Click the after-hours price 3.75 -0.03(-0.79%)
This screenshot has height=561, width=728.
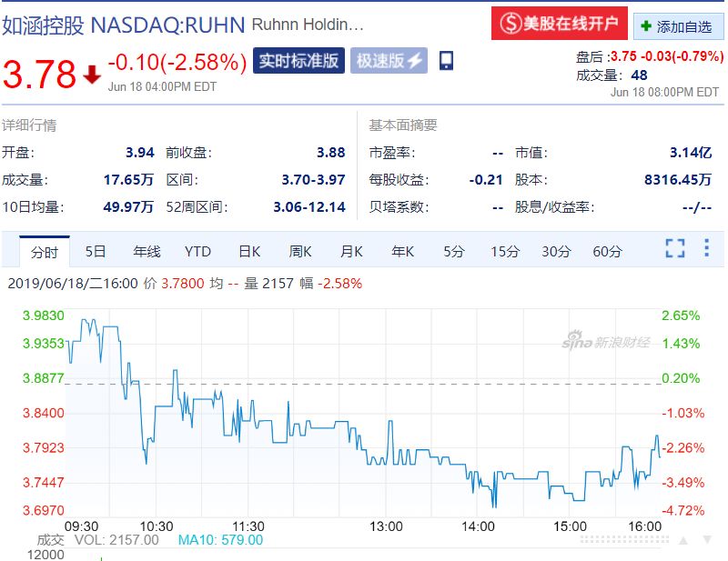(667, 56)
